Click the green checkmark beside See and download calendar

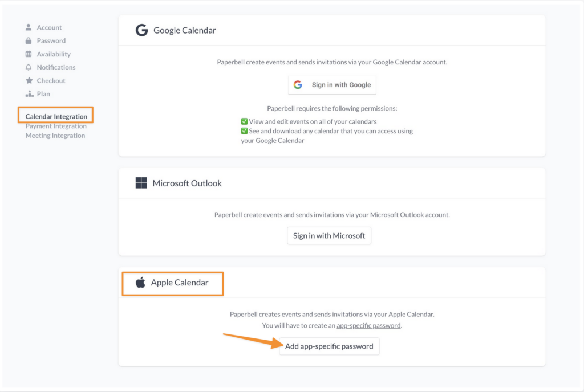tap(244, 131)
